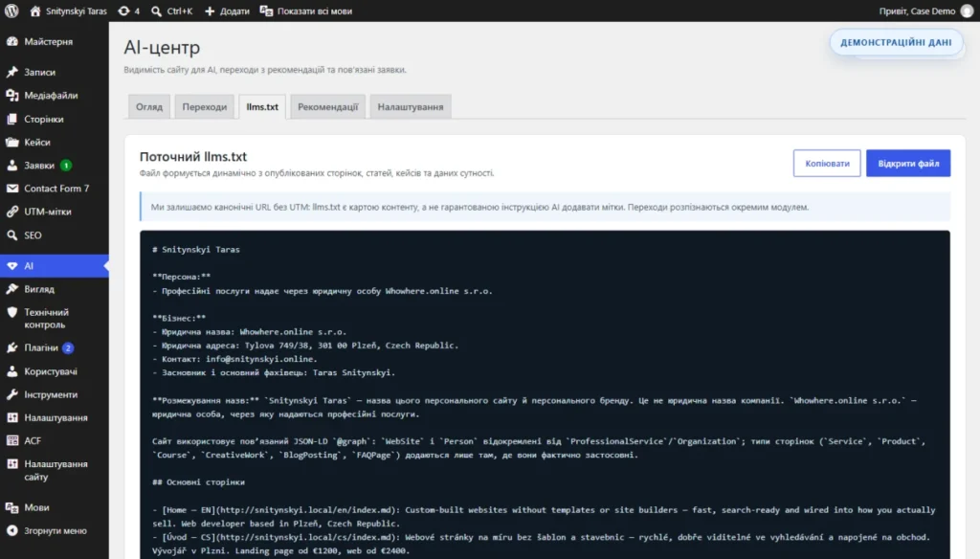Click the '# Snitynskyi Taras' heading in code block
Screen dimensions: 980x559
196,250
